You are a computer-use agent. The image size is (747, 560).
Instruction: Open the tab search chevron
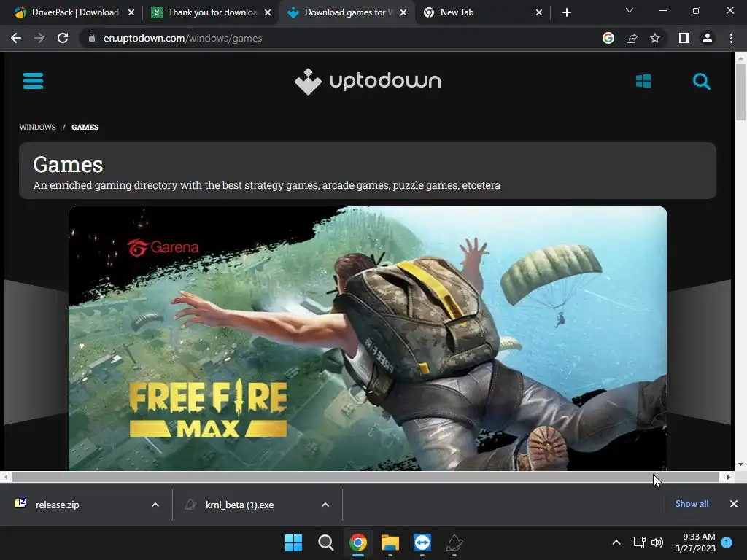click(x=630, y=10)
